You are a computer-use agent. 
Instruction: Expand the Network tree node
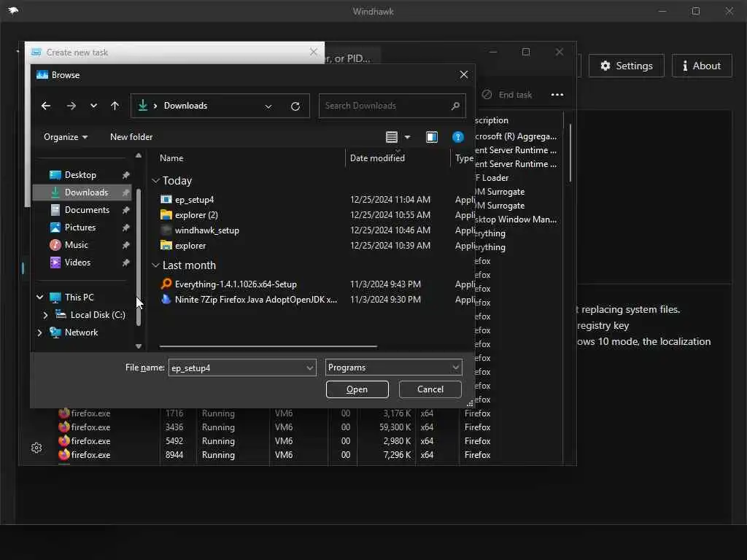40,332
